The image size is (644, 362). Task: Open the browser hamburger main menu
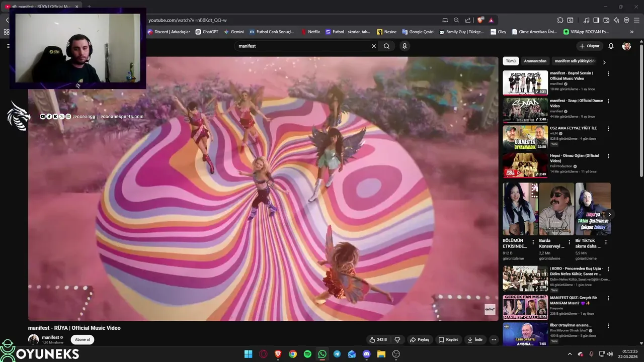click(x=636, y=20)
